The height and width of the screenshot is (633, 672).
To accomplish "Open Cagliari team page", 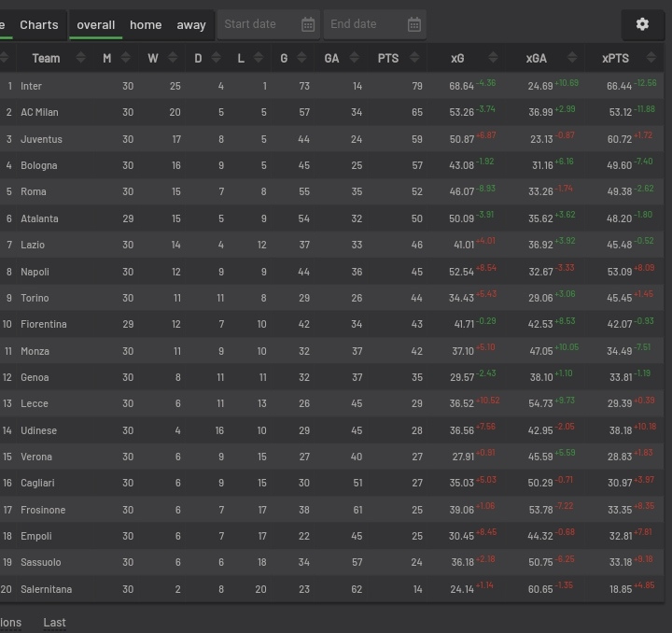I will click(37, 483).
